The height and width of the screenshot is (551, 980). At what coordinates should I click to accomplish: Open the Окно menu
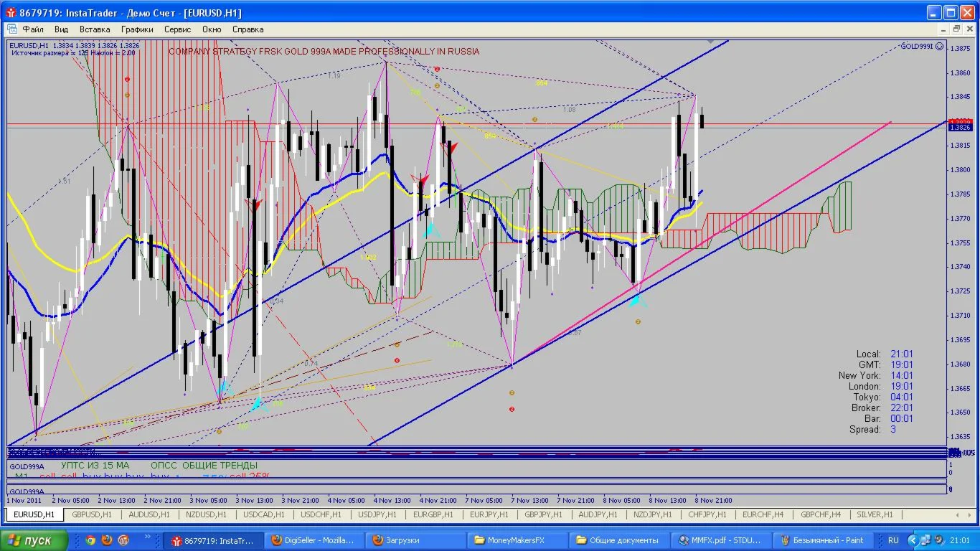(x=212, y=29)
